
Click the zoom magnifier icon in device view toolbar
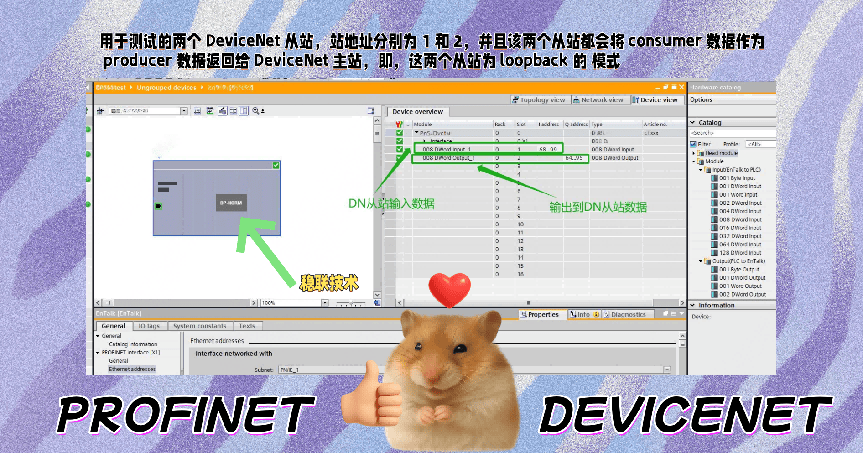[256, 111]
